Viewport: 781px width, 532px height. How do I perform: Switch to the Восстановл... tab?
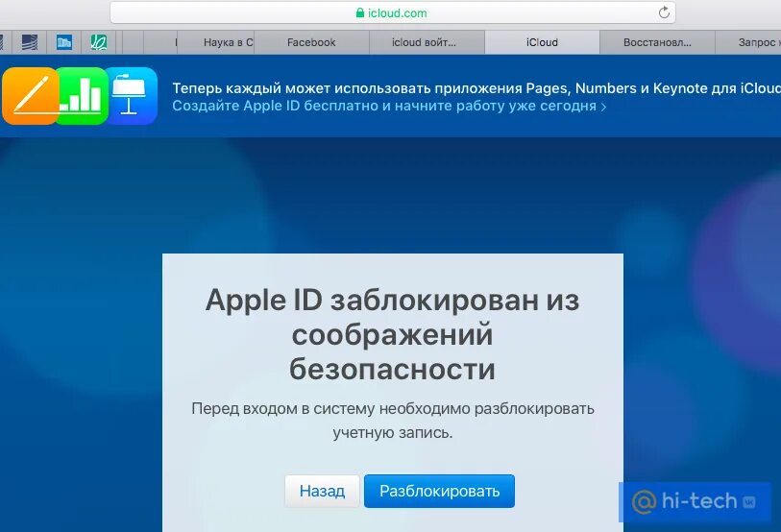(x=657, y=42)
